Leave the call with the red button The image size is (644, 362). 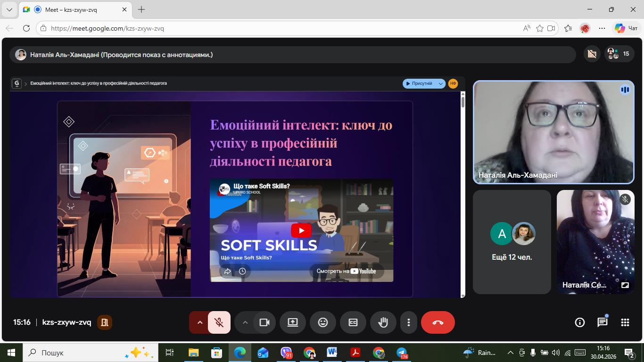click(438, 322)
